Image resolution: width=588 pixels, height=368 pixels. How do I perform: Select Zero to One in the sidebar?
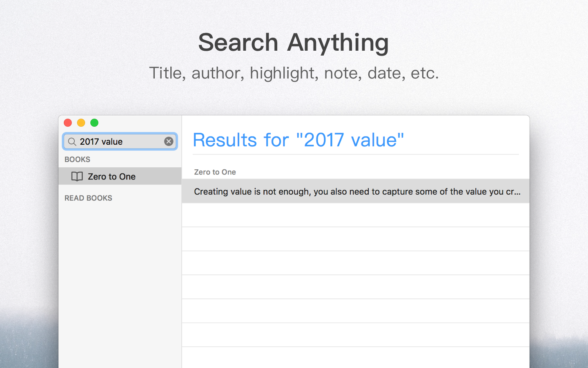(x=111, y=176)
